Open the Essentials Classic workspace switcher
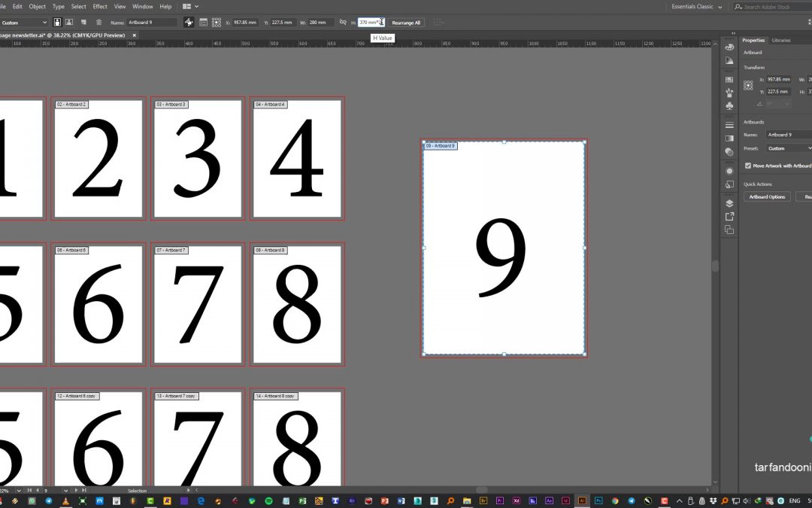The width and height of the screenshot is (812, 508). click(x=696, y=7)
